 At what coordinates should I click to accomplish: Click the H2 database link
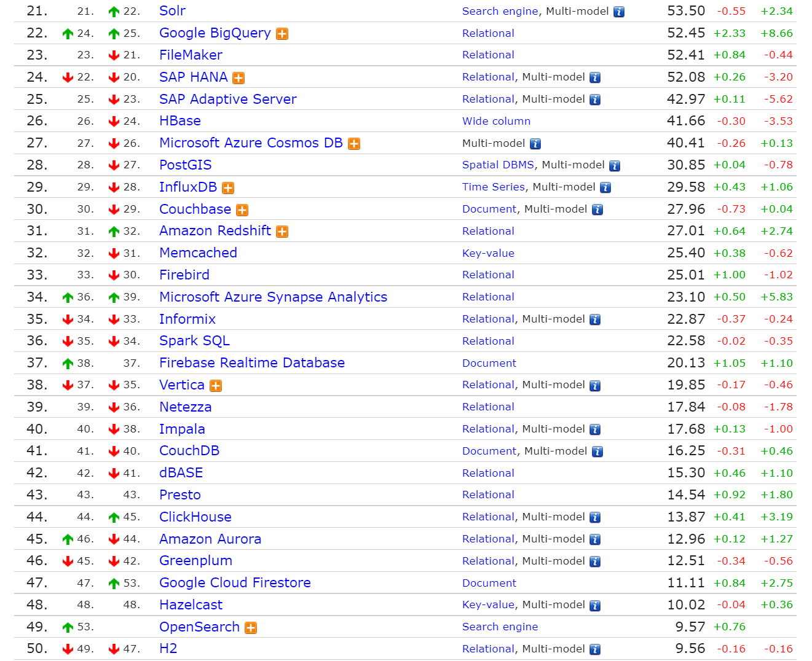coord(168,649)
